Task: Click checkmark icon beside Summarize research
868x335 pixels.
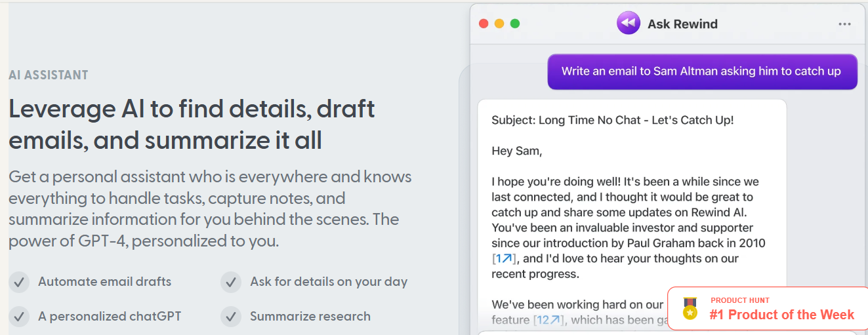Action: click(x=231, y=317)
